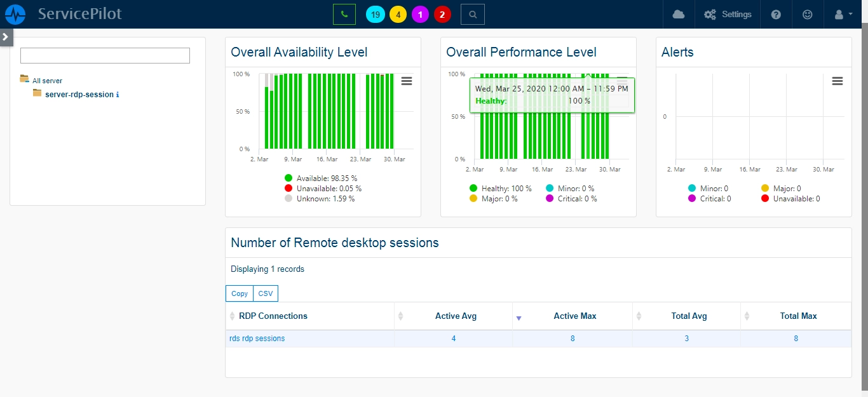Toggle the Unavailable legend in Availability chart
The width and height of the screenshot is (868, 397).
(323, 188)
